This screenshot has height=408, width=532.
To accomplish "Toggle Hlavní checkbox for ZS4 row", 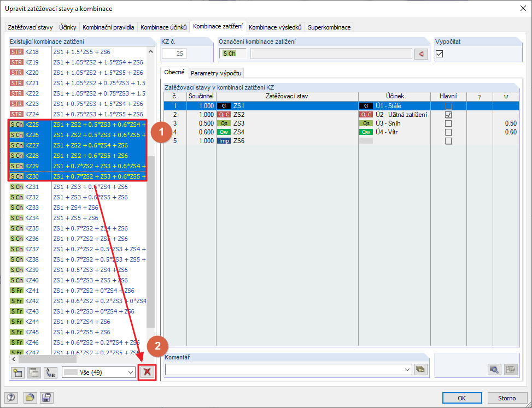I will coord(448,132).
